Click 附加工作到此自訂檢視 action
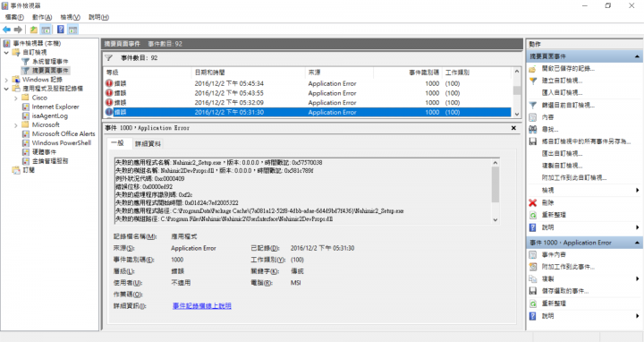Viewport: 644px width, 342px height. click(573, 178)
